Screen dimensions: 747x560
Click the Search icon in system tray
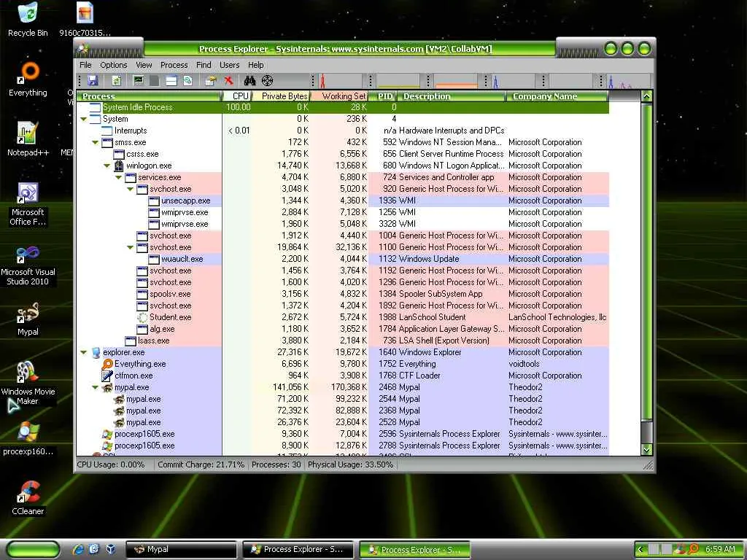[x=693, y=549]
